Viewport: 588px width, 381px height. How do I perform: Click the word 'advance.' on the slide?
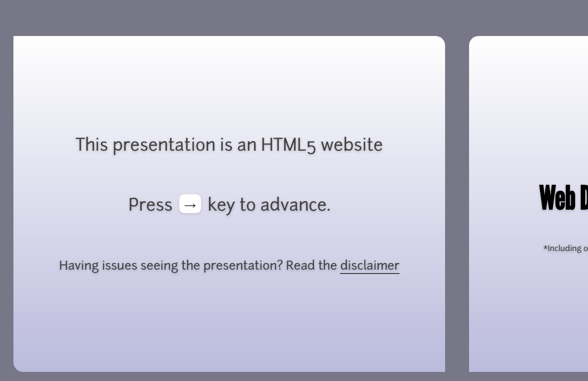(295, 204)
